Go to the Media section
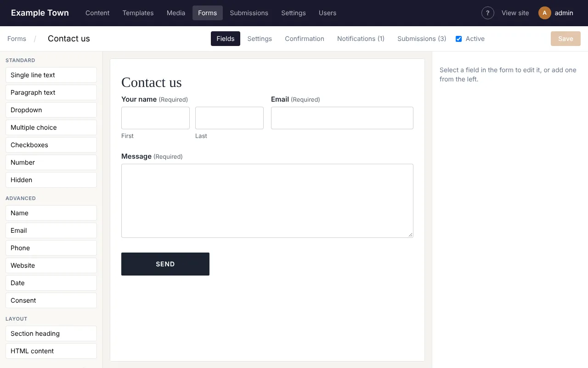This screenshot has width=588, height=368. point(176,13)
